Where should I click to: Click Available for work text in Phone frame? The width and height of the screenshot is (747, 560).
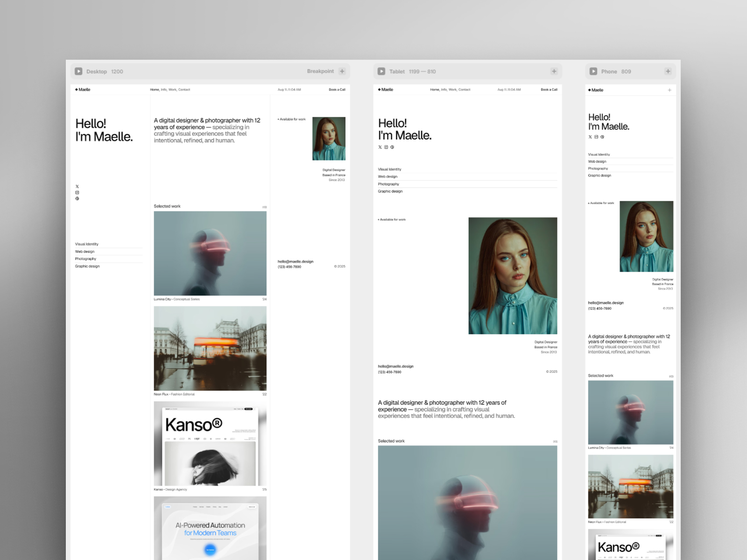(x=601, y=203)
